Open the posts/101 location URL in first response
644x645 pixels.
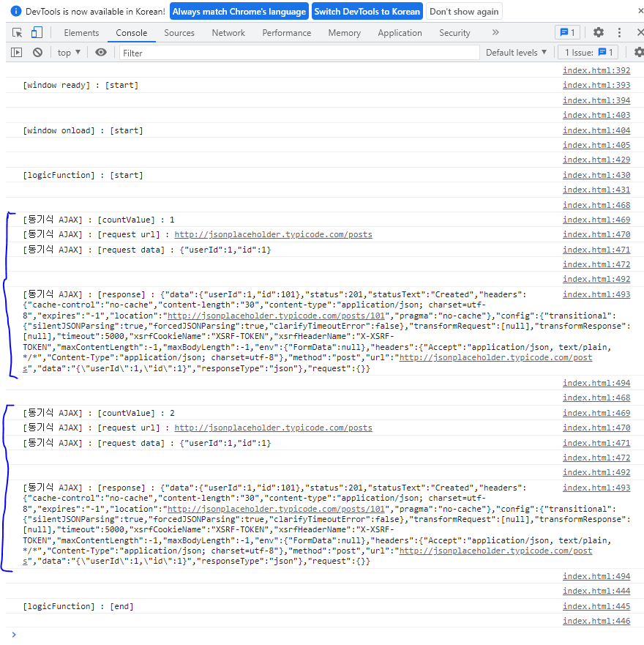coord(276,316)
